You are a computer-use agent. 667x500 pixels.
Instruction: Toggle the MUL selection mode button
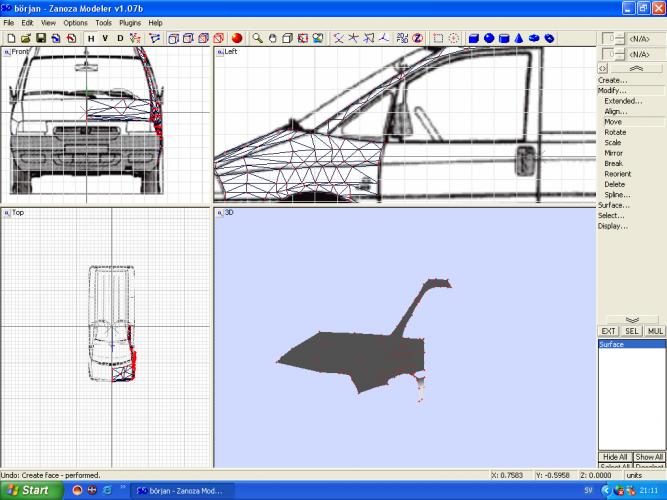(655, 330)
